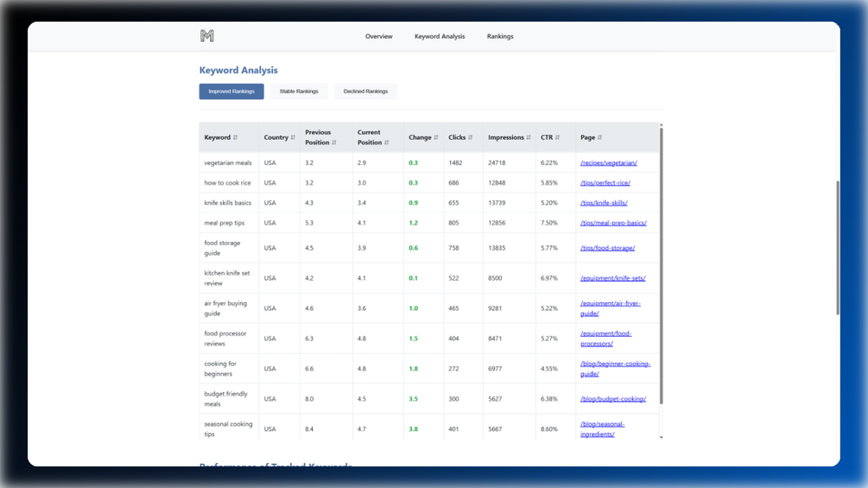Switch to Stable Rankings tab
868x488 pixels.
299,92
